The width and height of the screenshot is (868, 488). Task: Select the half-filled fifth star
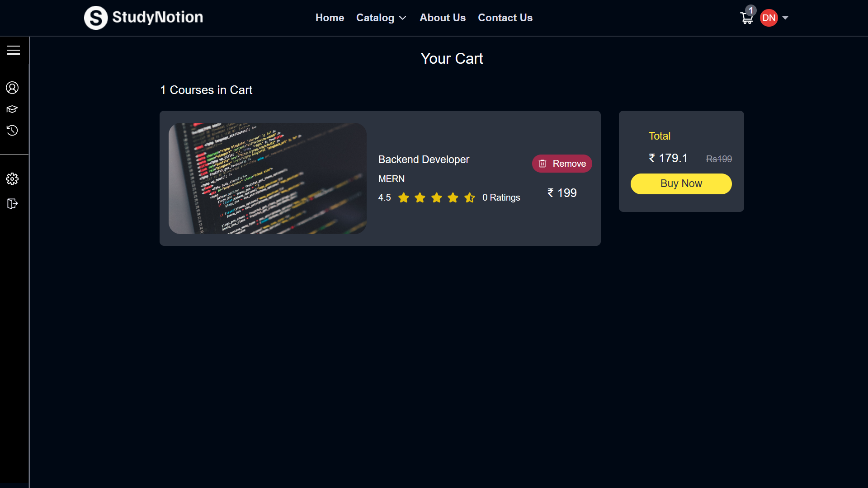[x=470, y=197]
